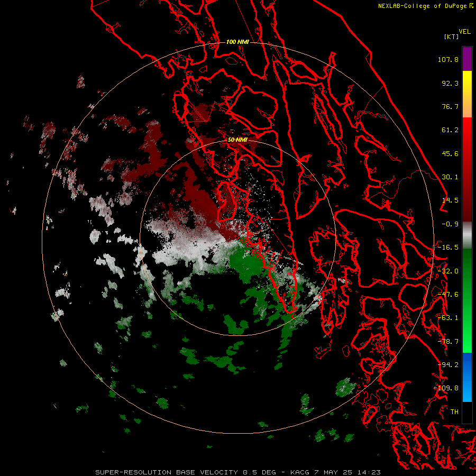
Task: Click the 45.6 velocity scale value
Action: [x=450, y=153]
